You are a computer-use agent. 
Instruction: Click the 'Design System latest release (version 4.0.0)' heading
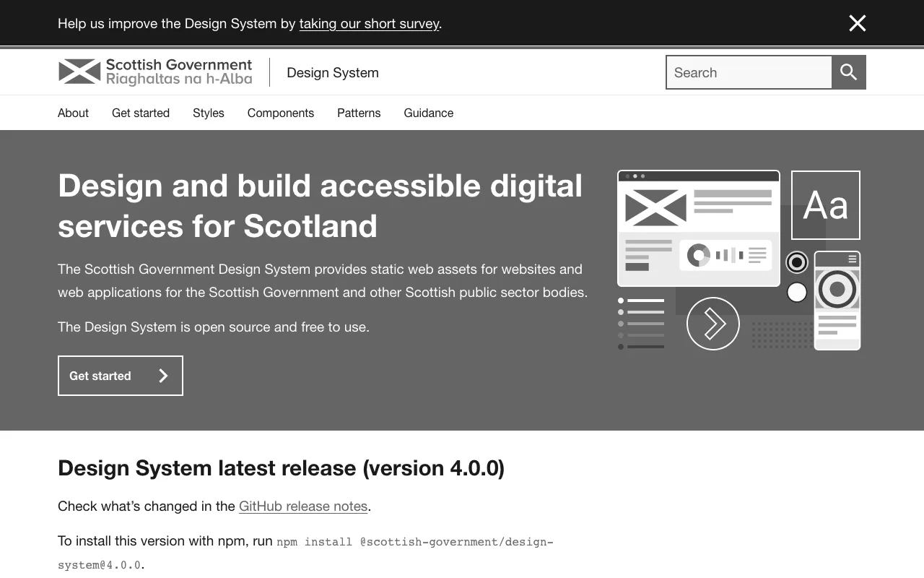point(281,468)
